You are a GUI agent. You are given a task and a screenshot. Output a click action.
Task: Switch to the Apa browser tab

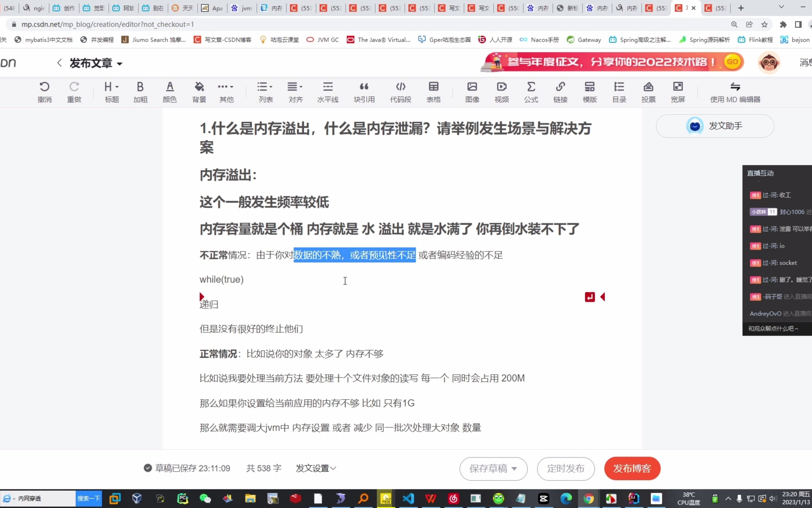(x=212, y=8)
